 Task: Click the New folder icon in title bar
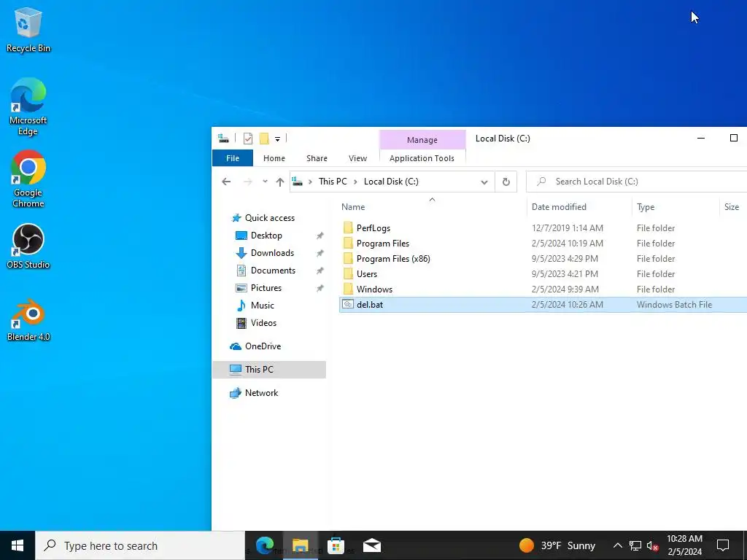(264, 139)
